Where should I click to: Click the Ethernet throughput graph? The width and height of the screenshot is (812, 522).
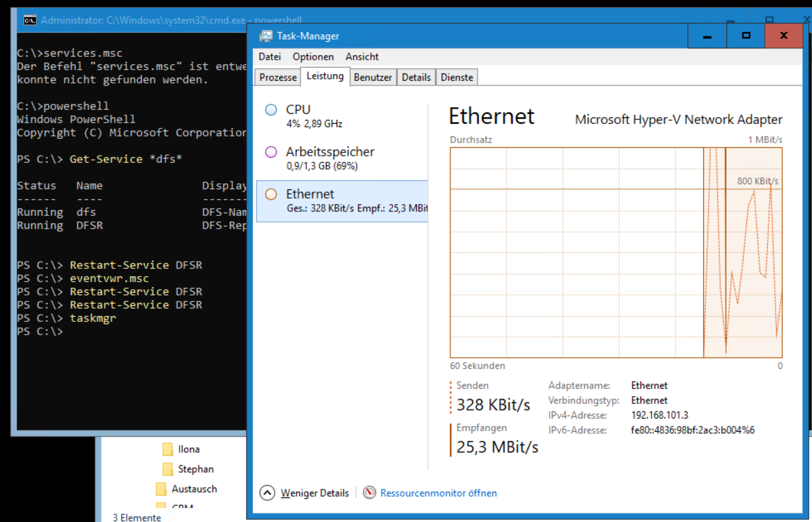click(616, 252)
